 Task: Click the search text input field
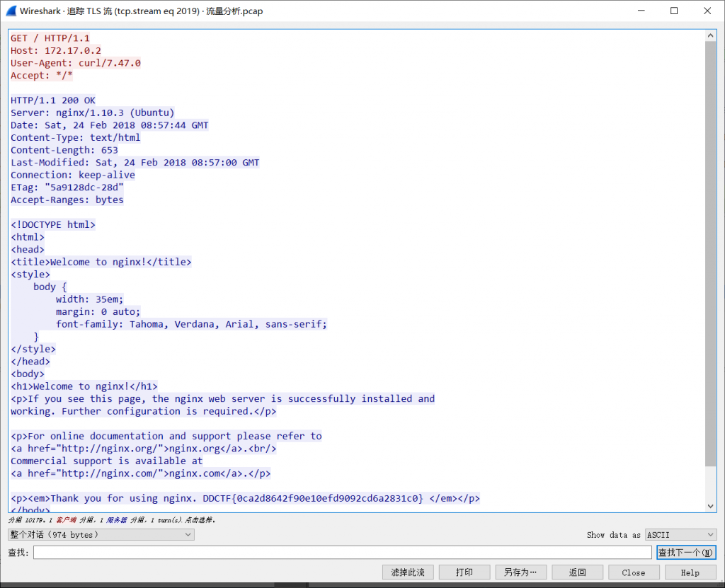[x=342, y=553]
